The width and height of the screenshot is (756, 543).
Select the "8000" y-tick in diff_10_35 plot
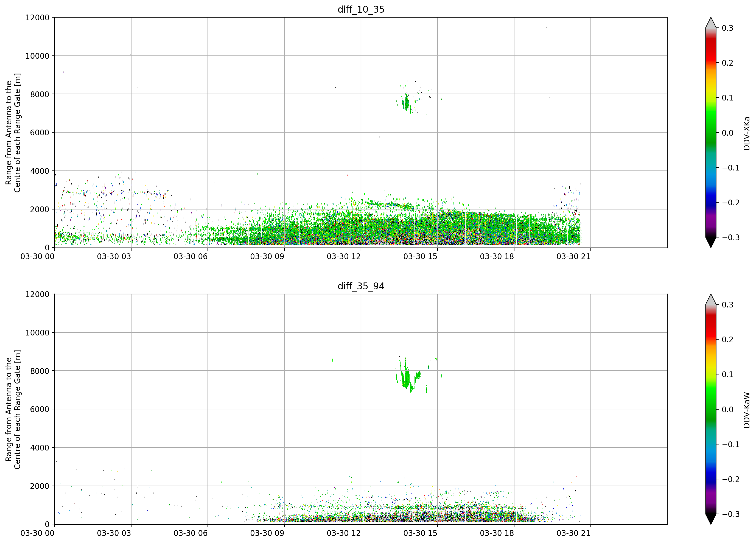click(x=40, y=94)
